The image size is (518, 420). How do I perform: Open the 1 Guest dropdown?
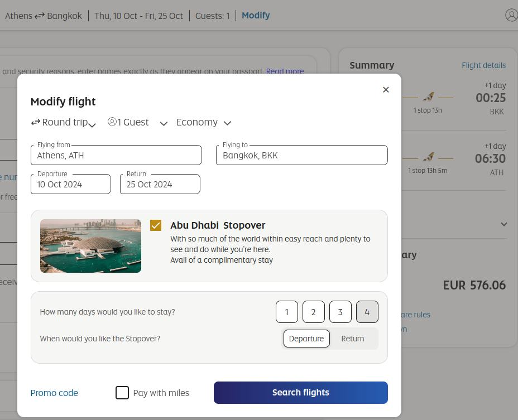137,122
